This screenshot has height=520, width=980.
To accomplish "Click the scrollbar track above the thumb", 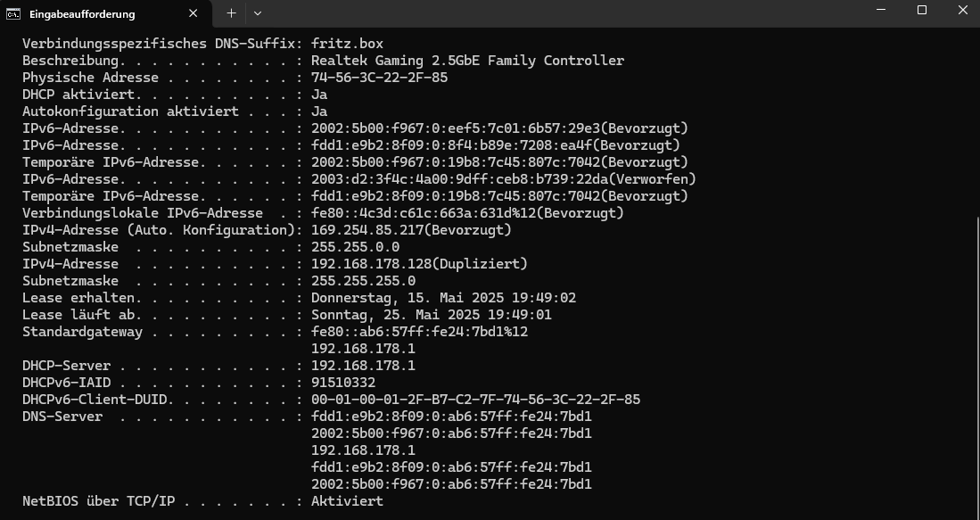I will coord(976,122).
